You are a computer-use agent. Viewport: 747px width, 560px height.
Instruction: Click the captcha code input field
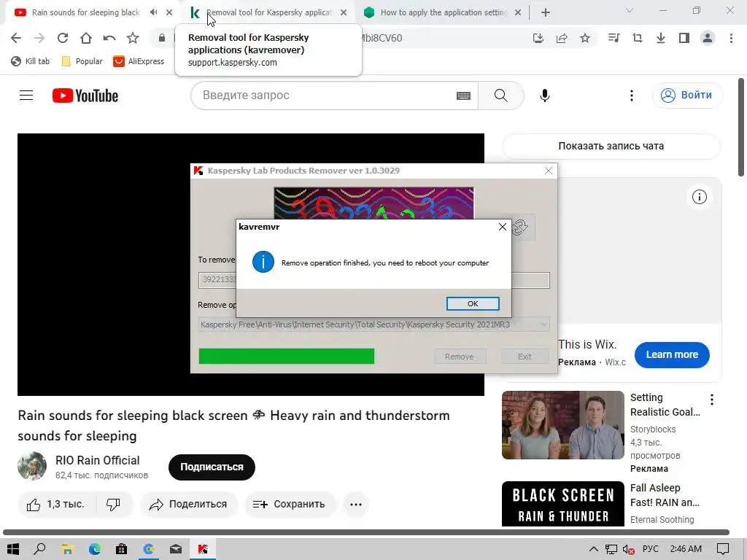[x=374, y=279]
